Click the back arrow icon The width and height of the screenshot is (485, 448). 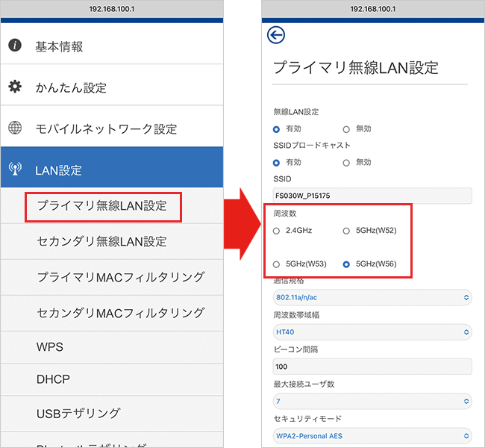coord(276,35)
